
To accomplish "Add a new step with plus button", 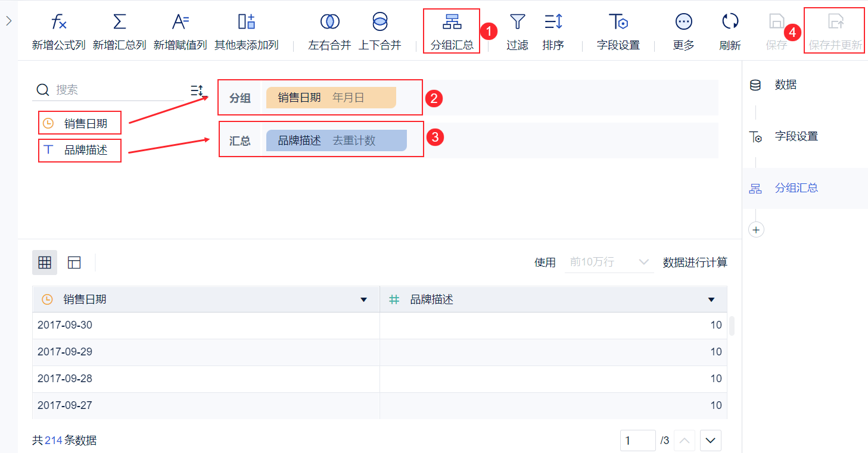I will (x=756, y=230).
